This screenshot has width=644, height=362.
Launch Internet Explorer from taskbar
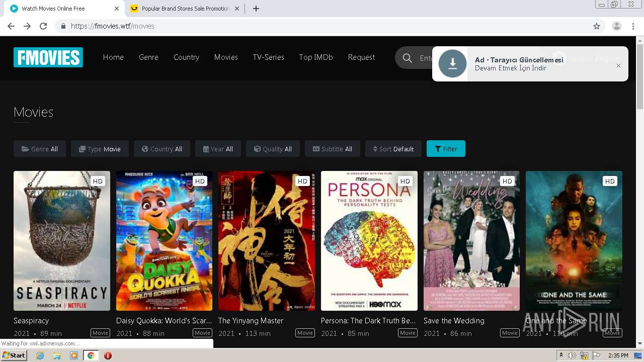(40, 355)
